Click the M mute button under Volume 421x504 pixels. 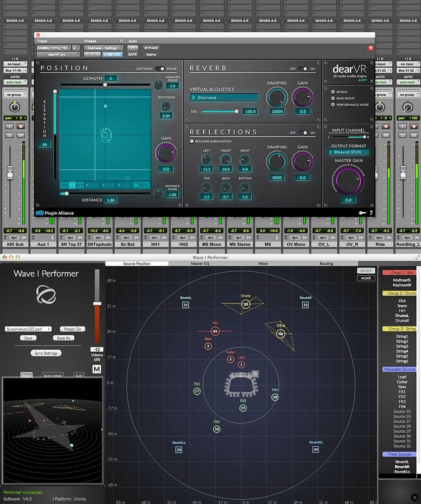pos(97,369)
